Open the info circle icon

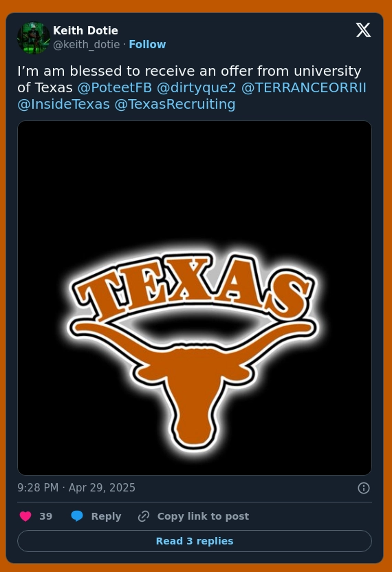pyautogui.click(x=364, y=488)
